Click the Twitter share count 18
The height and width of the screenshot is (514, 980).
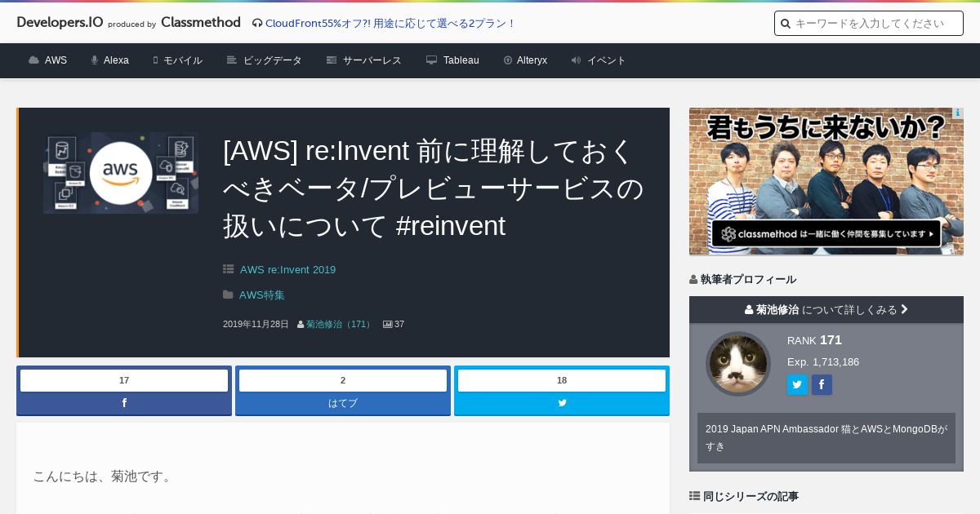[x=562, y=380]
